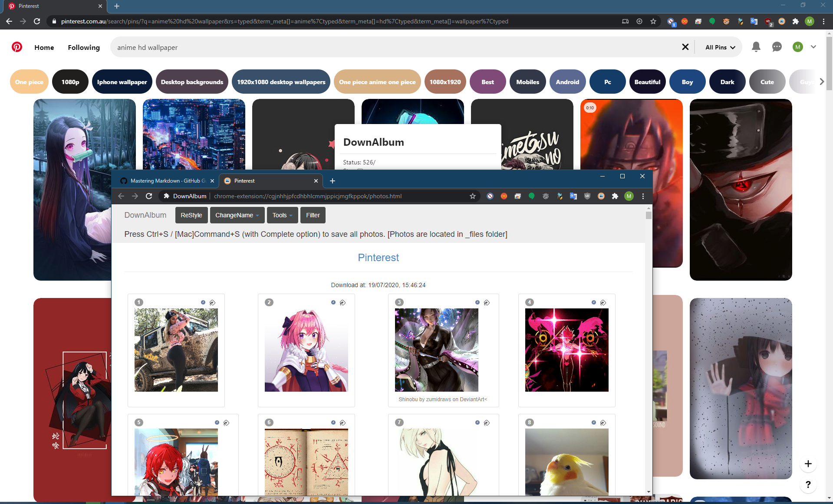Image resolution: width=833 pixels, height=504 pixels.
Task: Bookmark the DownAlbum page with star
Action: (x=473, y=196)
